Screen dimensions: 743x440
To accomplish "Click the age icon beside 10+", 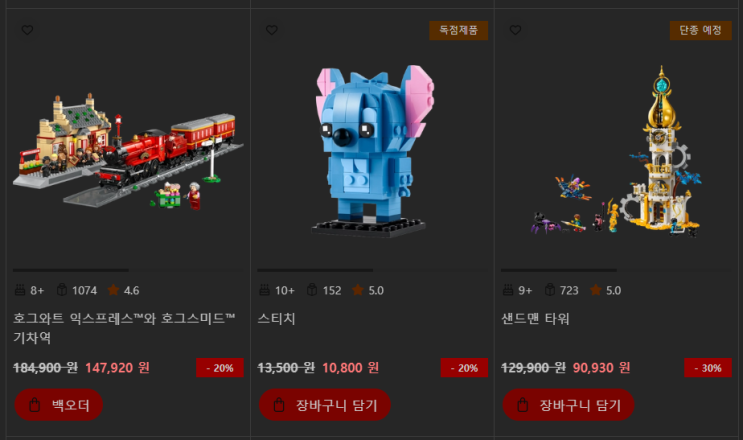I will pos(264,290).
